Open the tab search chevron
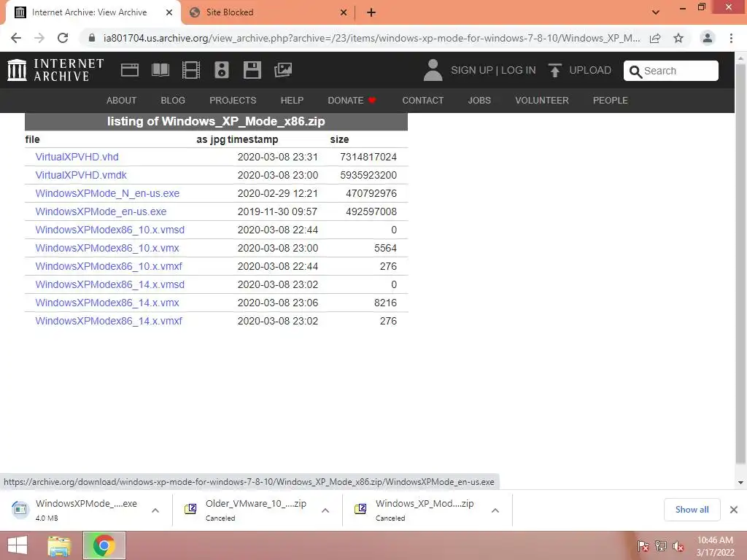The width and height of the screenshot is (747, 560). tap(656, 13)
